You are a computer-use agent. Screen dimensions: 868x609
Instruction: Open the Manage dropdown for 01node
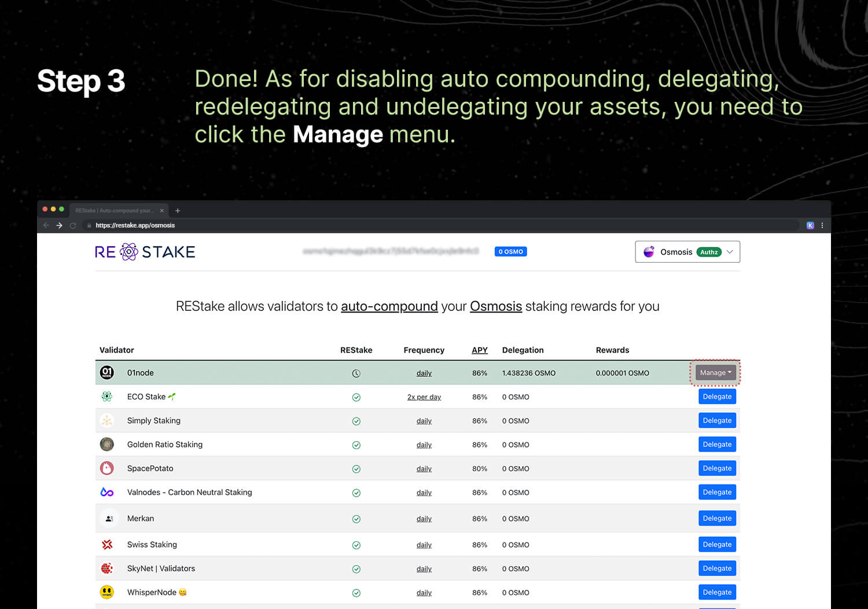coord(716,373)
